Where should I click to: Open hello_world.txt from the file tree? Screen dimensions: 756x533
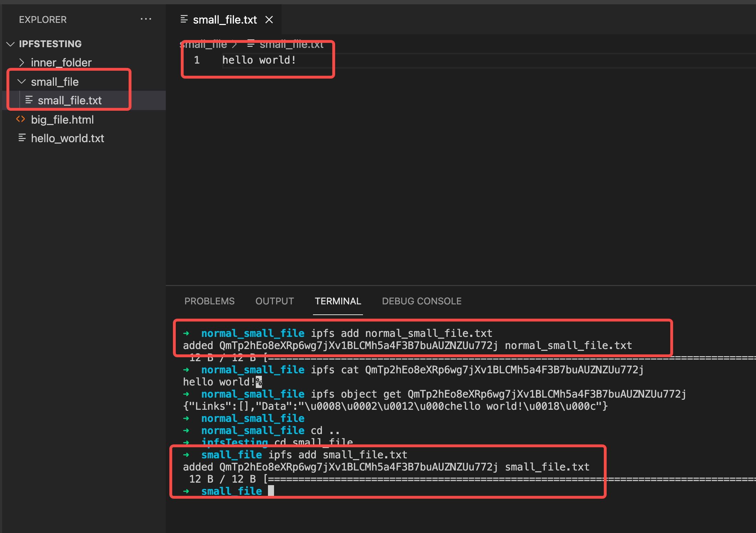point(67,138)
